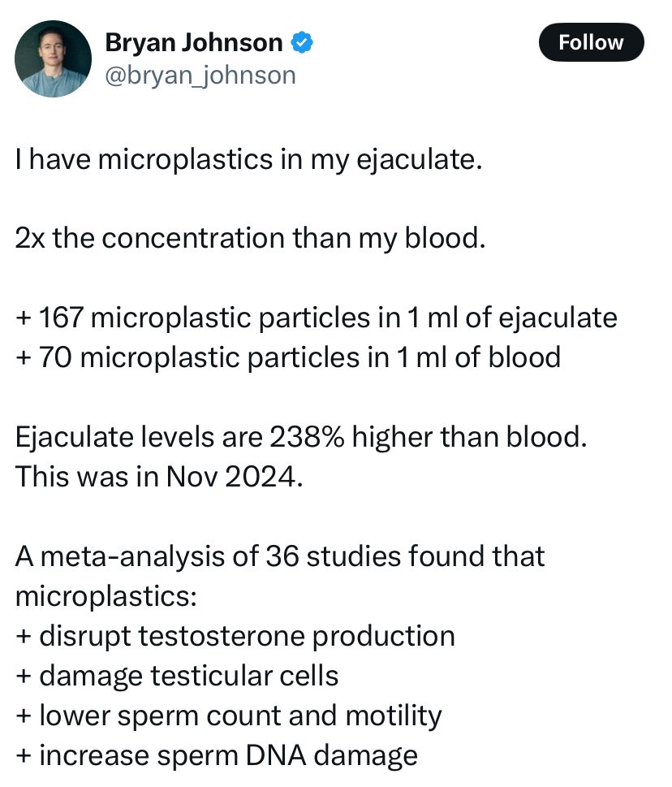Select the "lower sperm count and motility" bullet
Screen dimensions: 672x787
pyautogui.click(x=228, y=714)
